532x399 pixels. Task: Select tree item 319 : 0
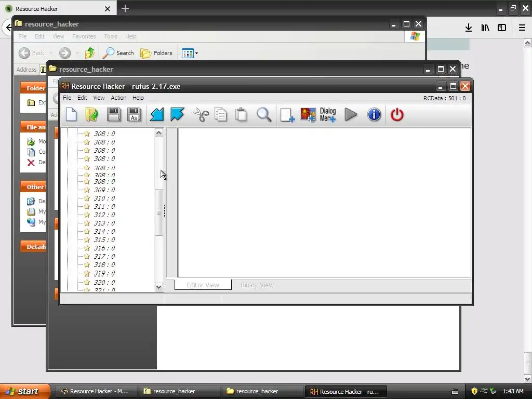point(104,273)
